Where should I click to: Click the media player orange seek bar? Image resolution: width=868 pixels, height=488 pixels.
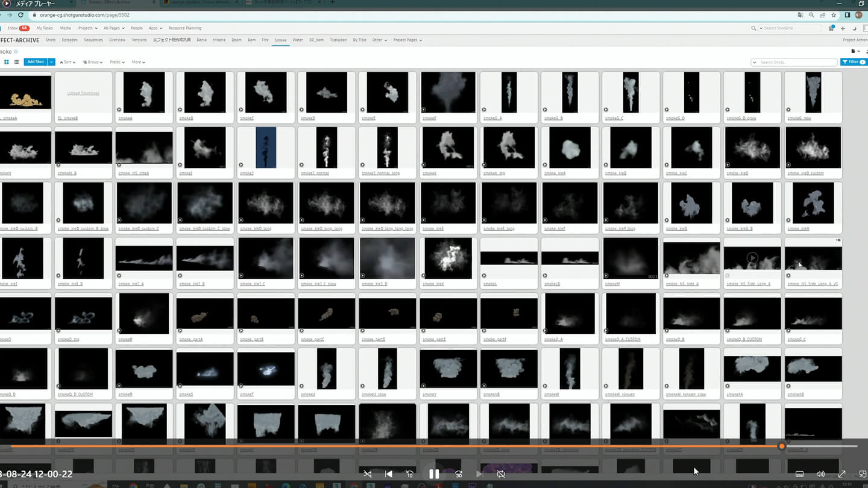428,446
